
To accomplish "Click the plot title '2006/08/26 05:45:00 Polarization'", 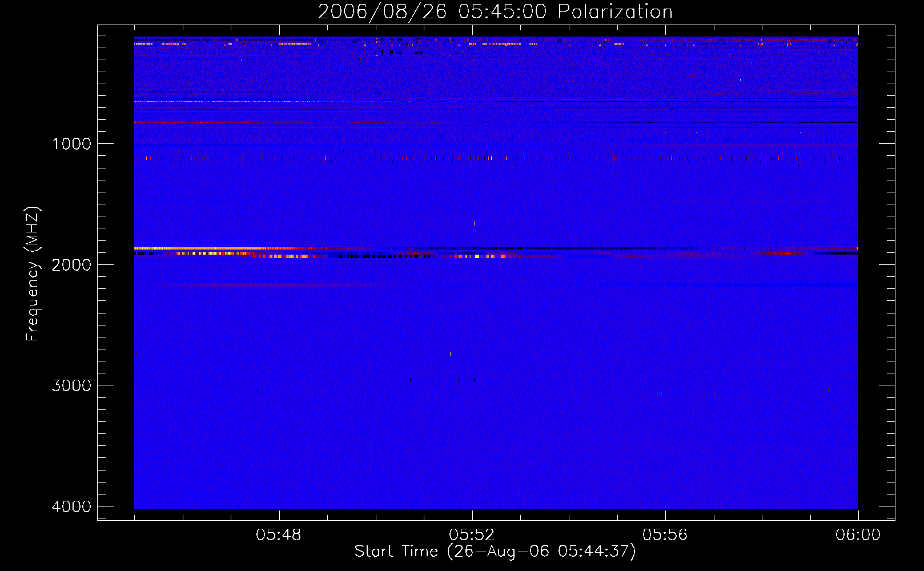I will tap(495, 12).
